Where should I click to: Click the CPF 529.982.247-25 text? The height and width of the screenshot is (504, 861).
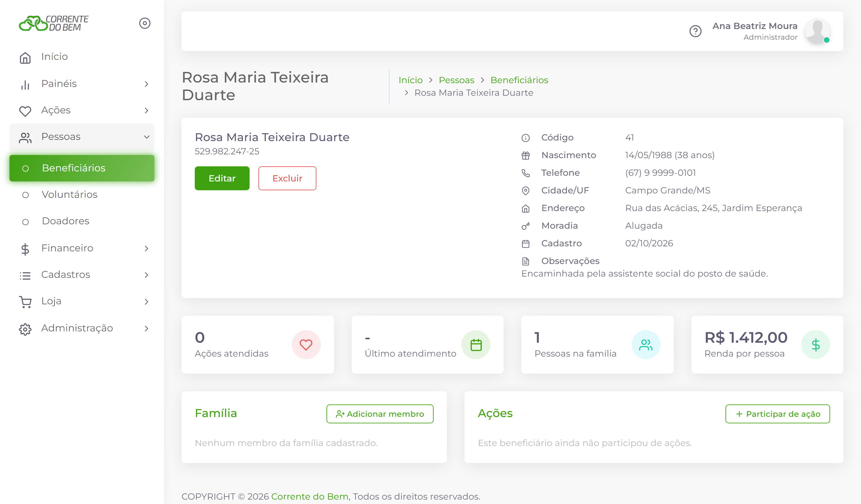[x=227, y=151]
